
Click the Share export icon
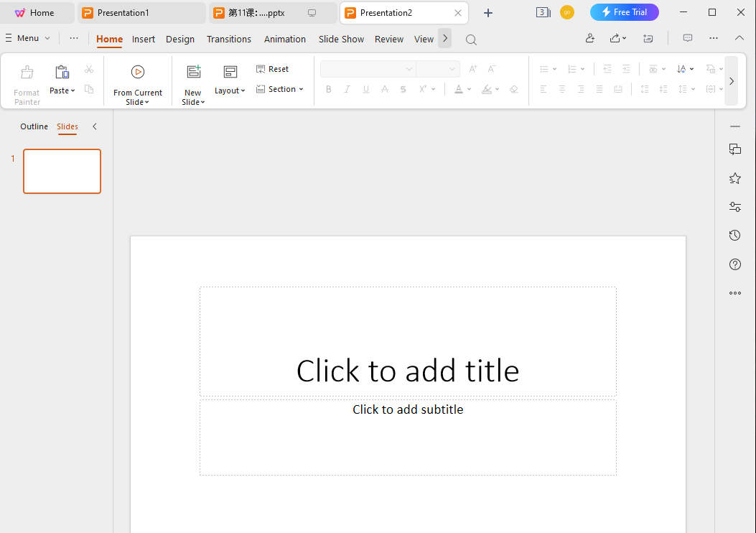pyautogui.click(x=615, y=38)
